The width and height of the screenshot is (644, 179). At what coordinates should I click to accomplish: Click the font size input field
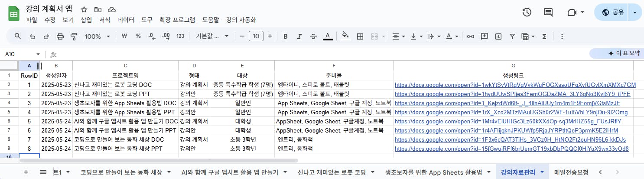[256, 36]
